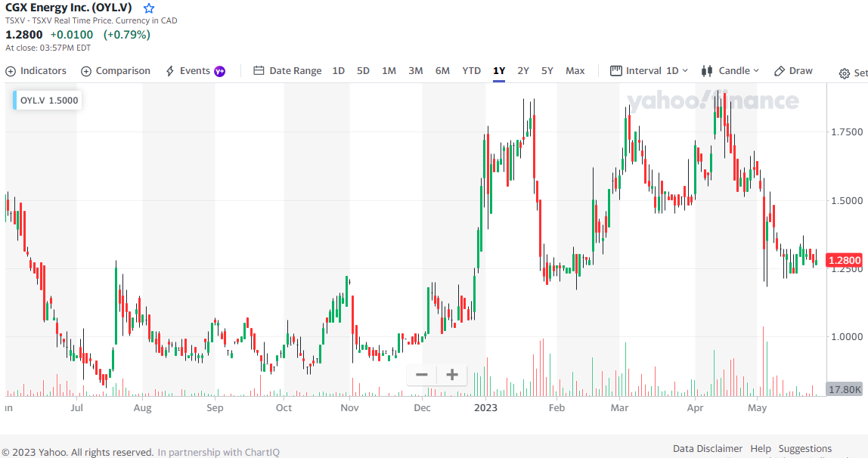Open the Comparison tool

click(x=116, y=71)
